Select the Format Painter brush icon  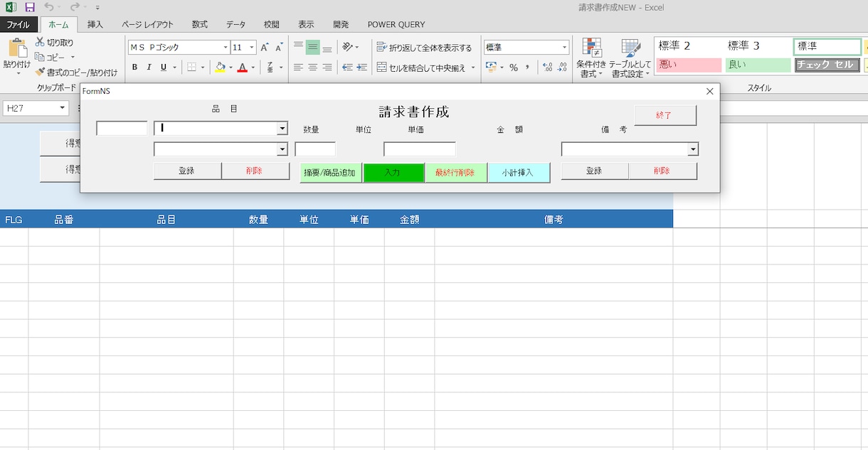(41, 72)
